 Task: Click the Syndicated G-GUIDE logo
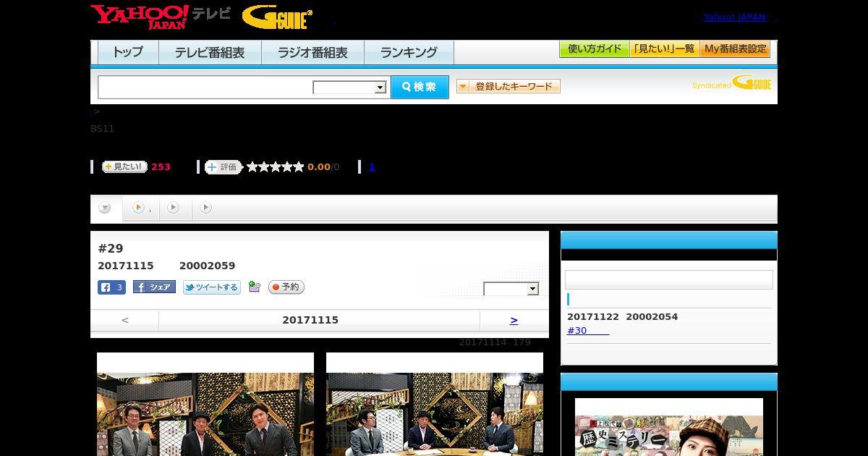tap(732, 83)
